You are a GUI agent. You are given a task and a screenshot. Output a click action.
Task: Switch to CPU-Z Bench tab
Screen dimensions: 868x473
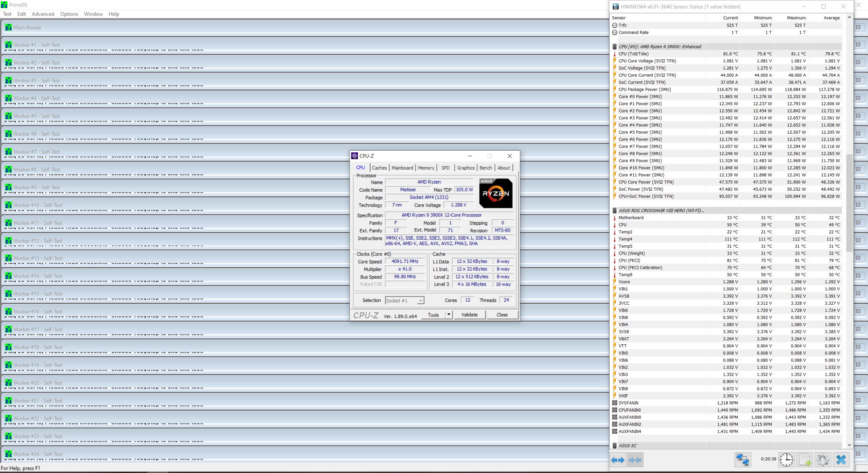(485, 168)
